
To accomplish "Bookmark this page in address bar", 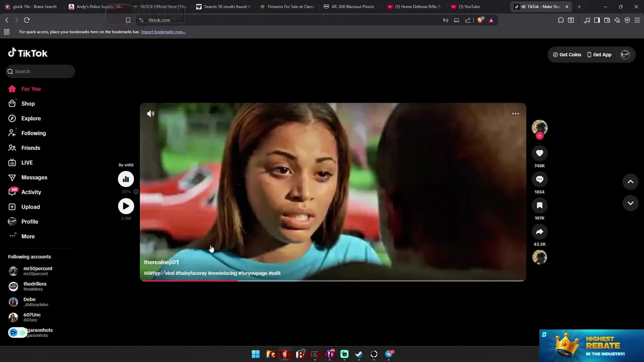I will pyautogui.click(x=128, y=20).
